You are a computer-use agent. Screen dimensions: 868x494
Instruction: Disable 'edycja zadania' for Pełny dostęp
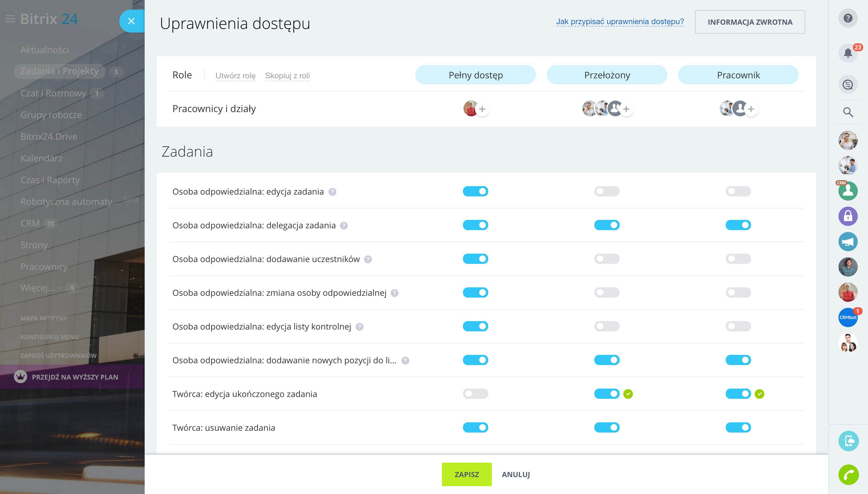(475, 191)
